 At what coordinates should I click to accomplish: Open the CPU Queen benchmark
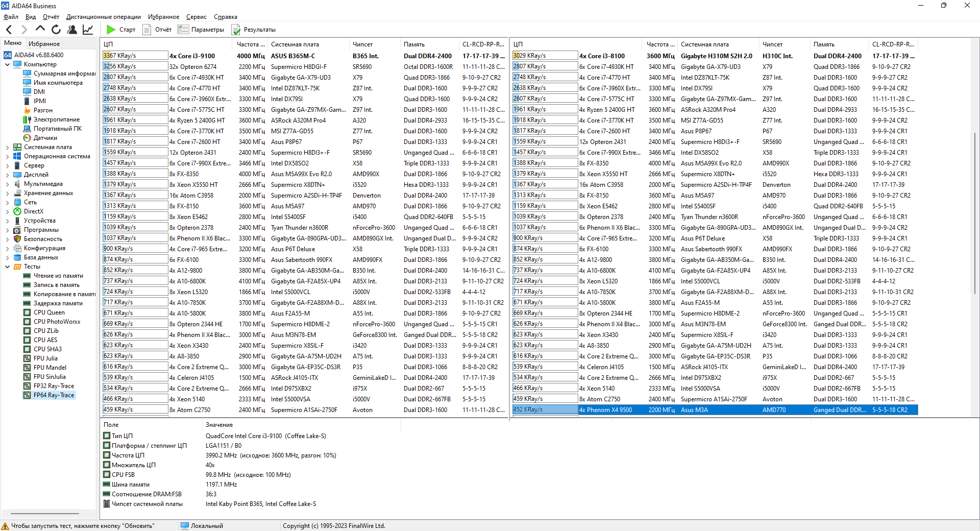44,312
